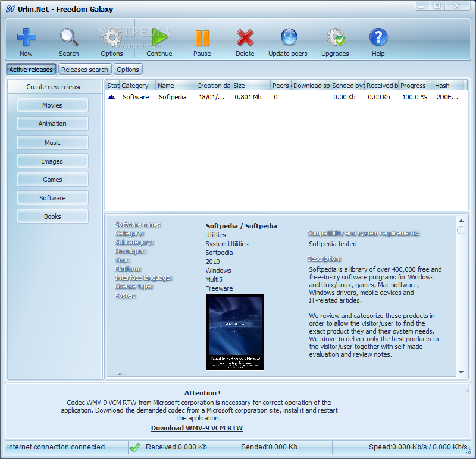
Task: Sort by the Size column header
Action: pyautogui.click(x=251, y=86)
